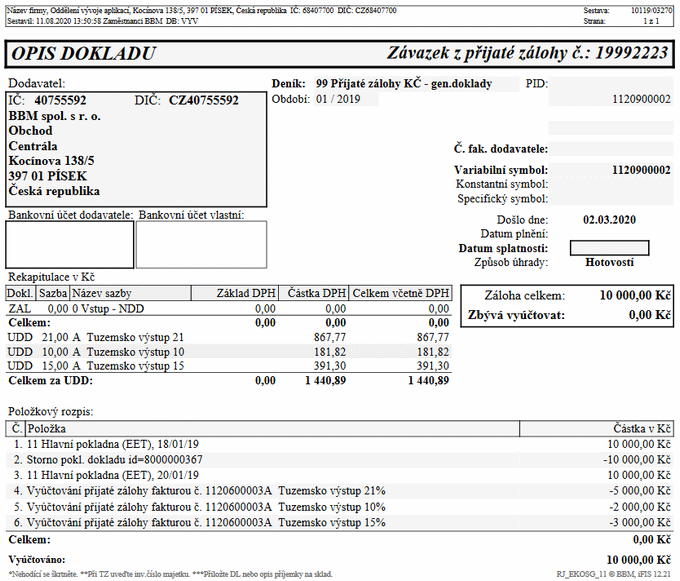Click footer text 'RJ_EKOSG_11 © BBM, iFIS 12.21'
This screenshot has height=581, width=680.
[x=614, y=574]
